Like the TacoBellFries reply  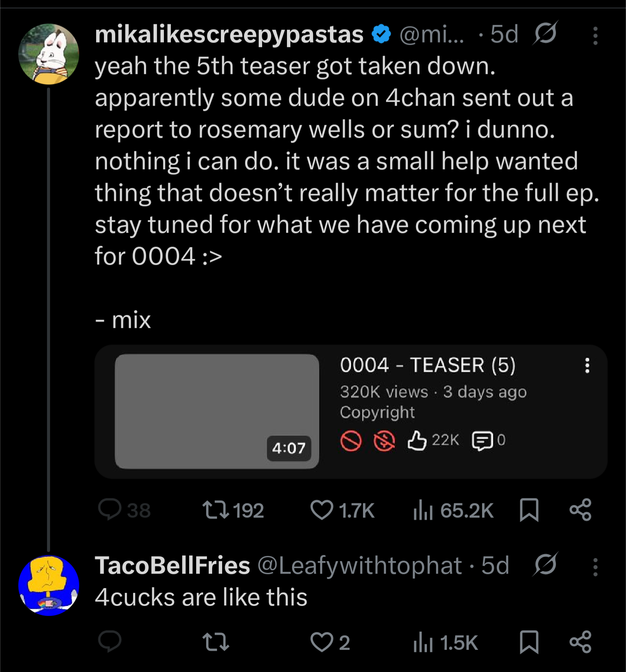tap(322, 642)
